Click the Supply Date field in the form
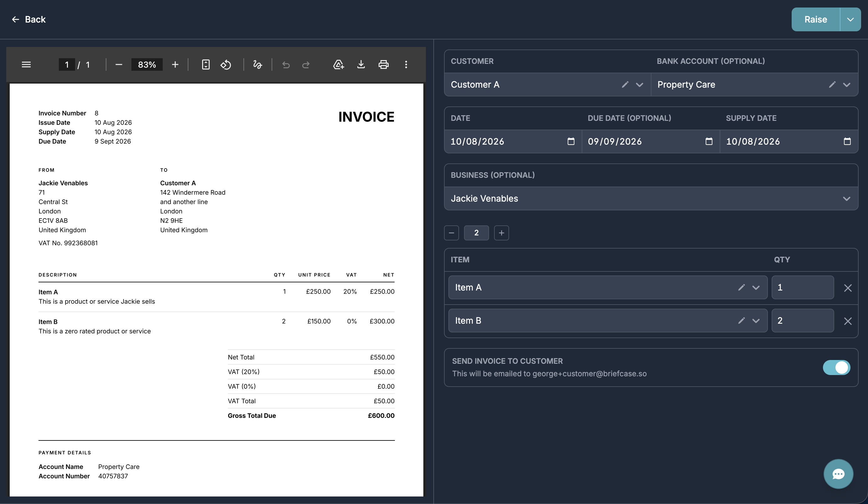The image size is (868, 504). coord(789,141)
